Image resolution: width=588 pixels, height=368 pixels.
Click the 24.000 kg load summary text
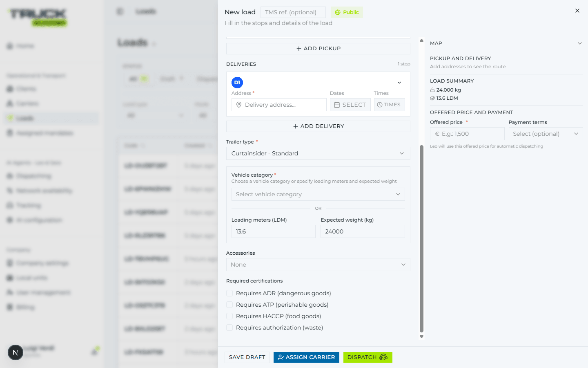(x=448, y=90)
